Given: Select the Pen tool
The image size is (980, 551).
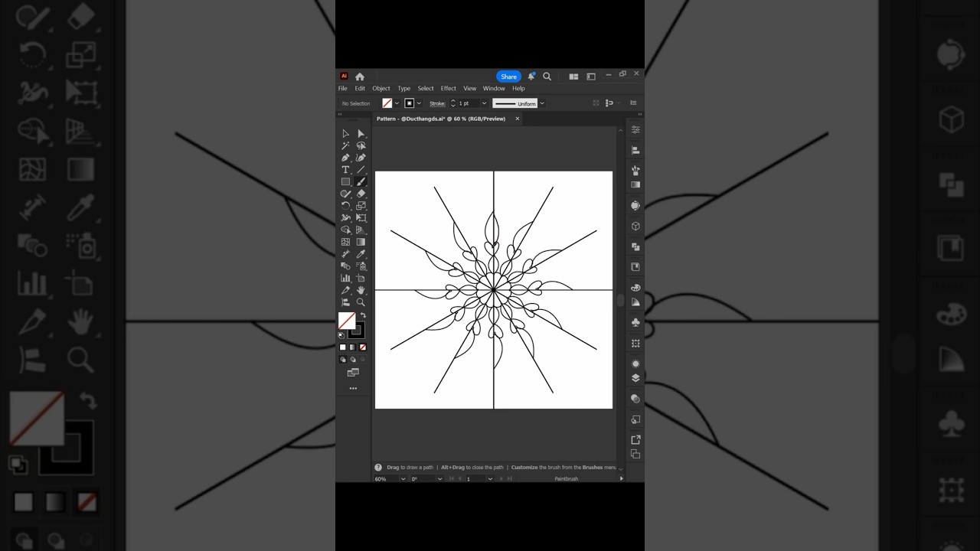Looking at the screenshot, I should coord(345,158).
